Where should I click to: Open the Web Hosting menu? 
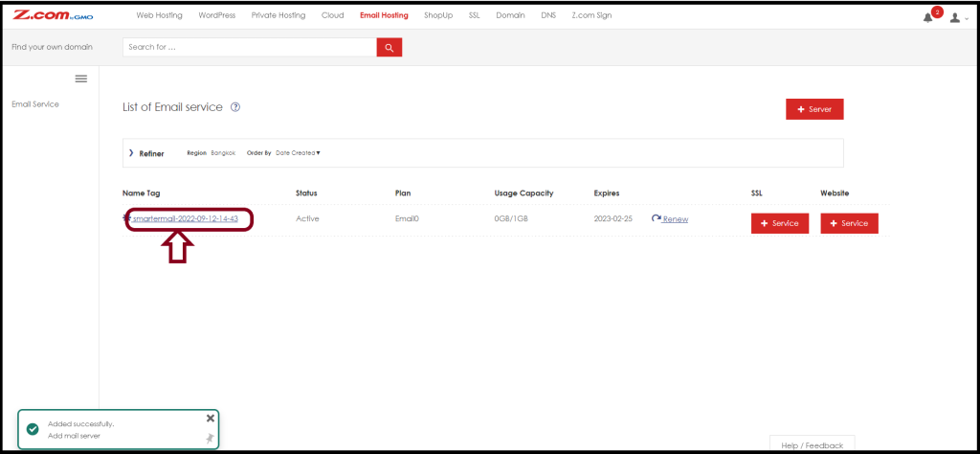(160, 15)
